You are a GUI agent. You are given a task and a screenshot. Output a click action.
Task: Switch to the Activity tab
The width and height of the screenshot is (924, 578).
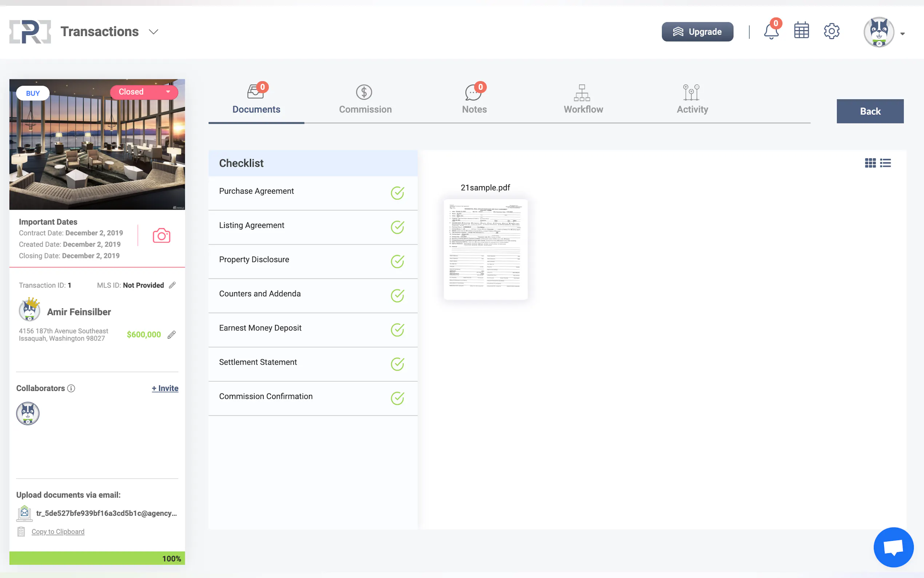[692, 100]
